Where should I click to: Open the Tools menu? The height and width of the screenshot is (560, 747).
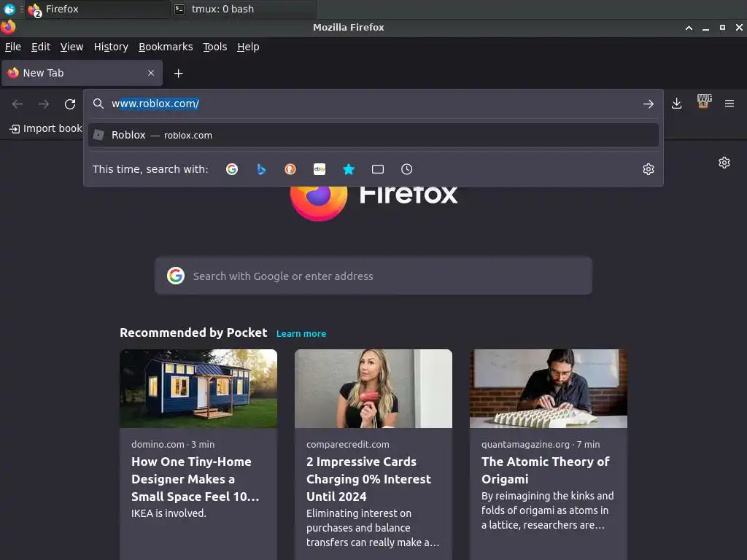click(x=215, y=47)
